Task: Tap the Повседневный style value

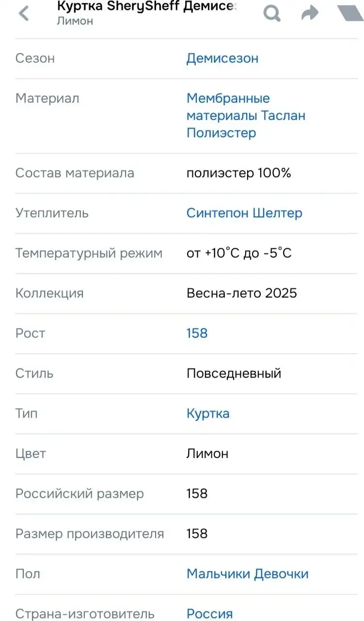Action: point(234,373)
